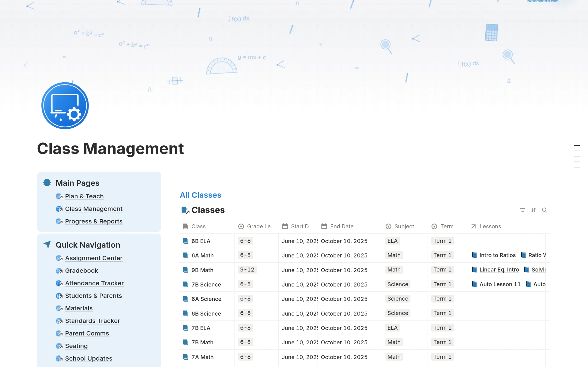The height and width of the screenshot is (367, 588).
Task: Open the Gradebook link
Action: 81,271
